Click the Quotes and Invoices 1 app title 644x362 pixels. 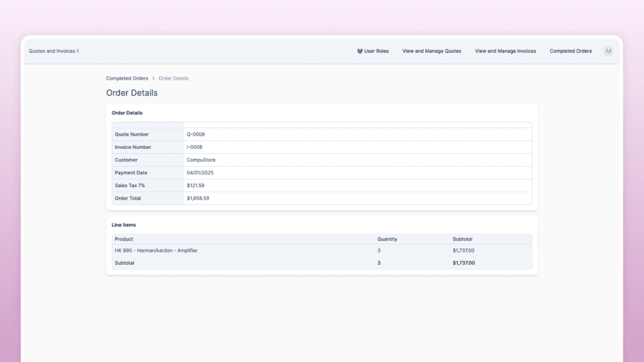coord(53,51)
